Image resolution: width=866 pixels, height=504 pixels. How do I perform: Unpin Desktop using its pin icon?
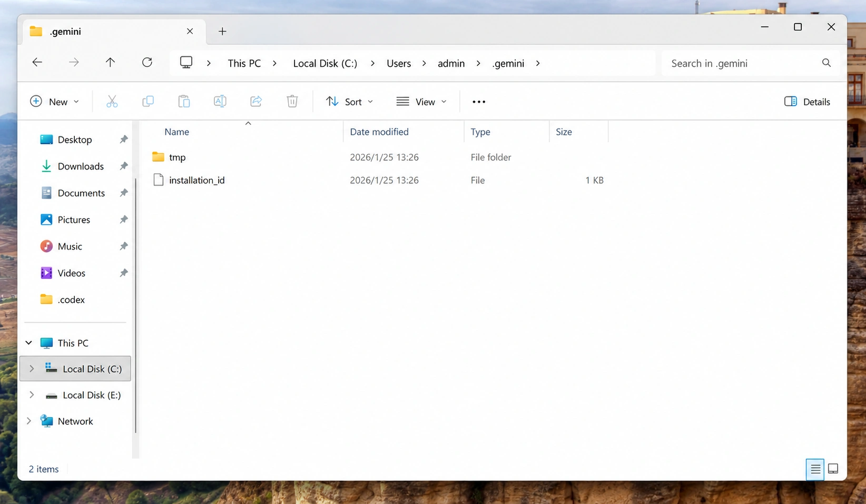pyautogui.click(x=124, y=140)
